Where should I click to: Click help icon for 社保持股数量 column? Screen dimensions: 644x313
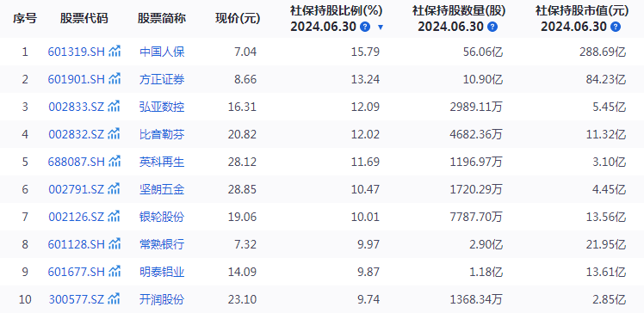click(492, 27)
